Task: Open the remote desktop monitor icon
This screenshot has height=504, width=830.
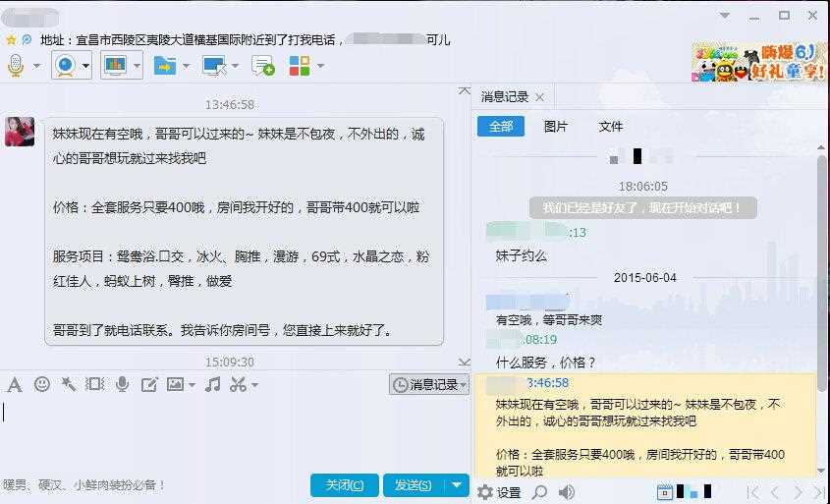Action: [214, 66]
